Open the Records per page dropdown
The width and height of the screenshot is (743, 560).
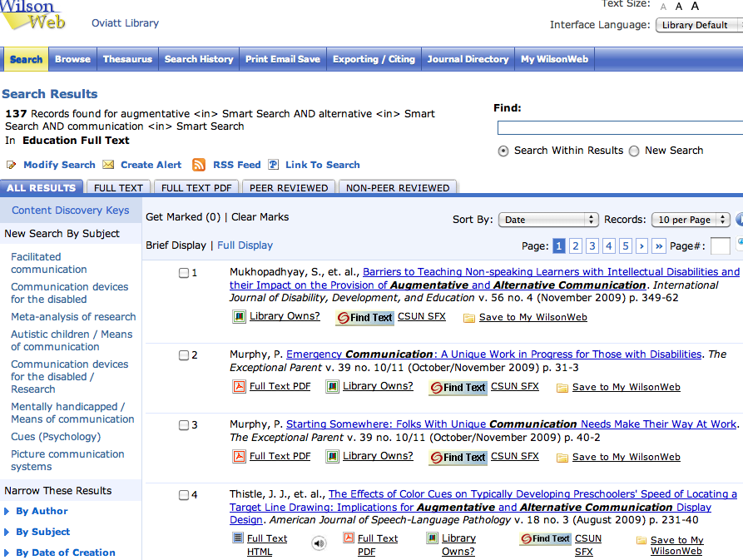691,220
